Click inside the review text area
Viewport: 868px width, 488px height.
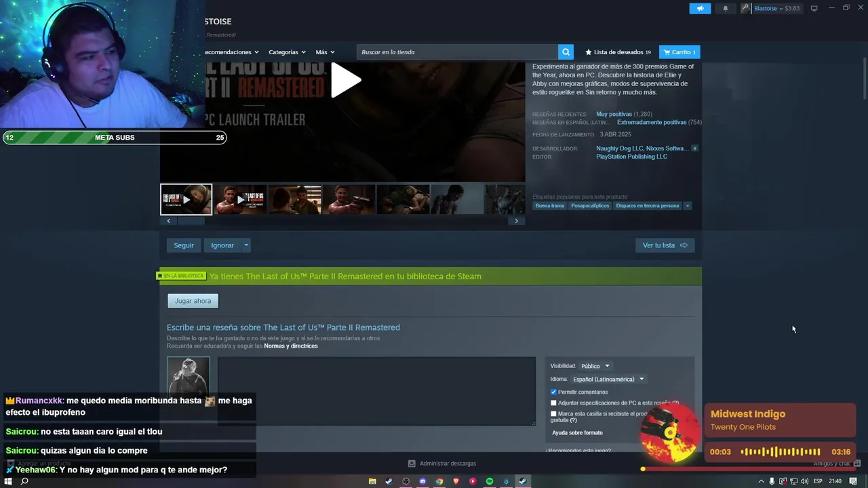pyautogui.click(x=376, y=391)
